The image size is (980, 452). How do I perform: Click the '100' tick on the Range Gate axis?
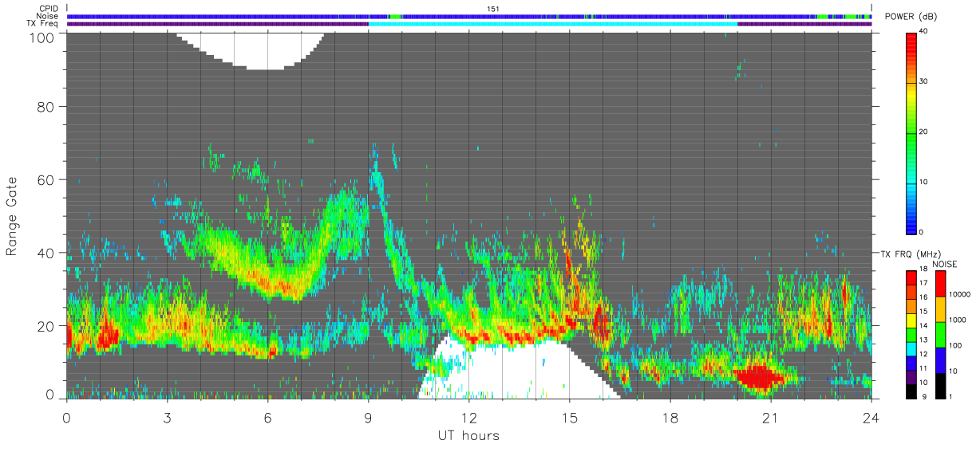click(x=42, y=37)
